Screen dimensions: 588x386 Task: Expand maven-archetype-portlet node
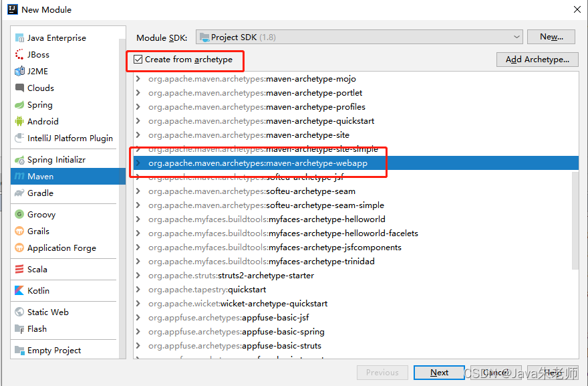138,93
